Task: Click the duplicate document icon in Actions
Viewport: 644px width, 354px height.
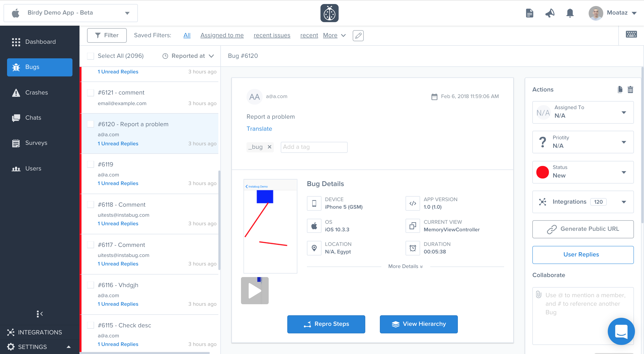Action: 620,90
